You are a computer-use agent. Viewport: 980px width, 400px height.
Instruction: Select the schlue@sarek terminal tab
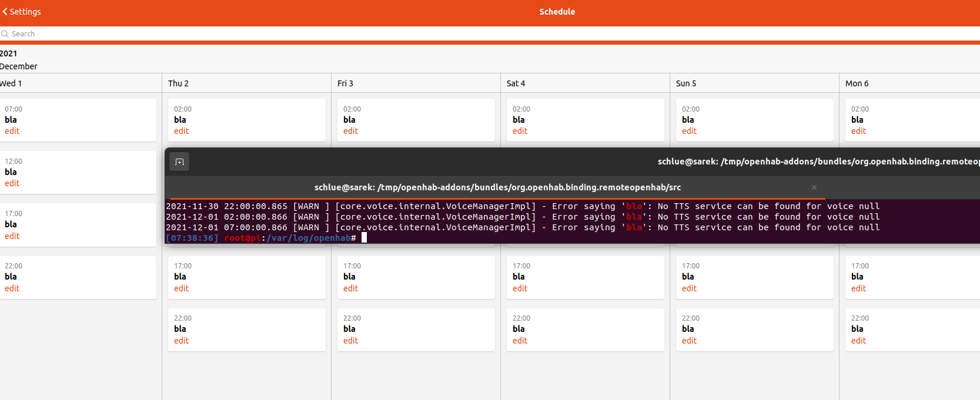coord(497,187)
